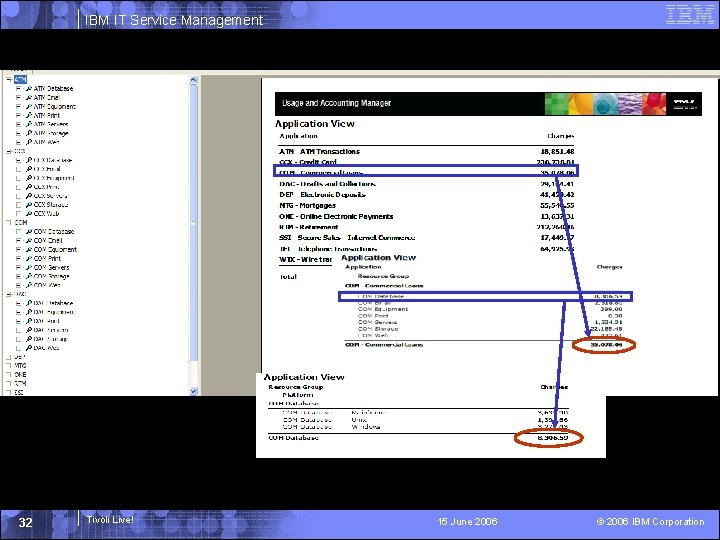Click the 18,851.48 charges value

click(x=557, y=152)
